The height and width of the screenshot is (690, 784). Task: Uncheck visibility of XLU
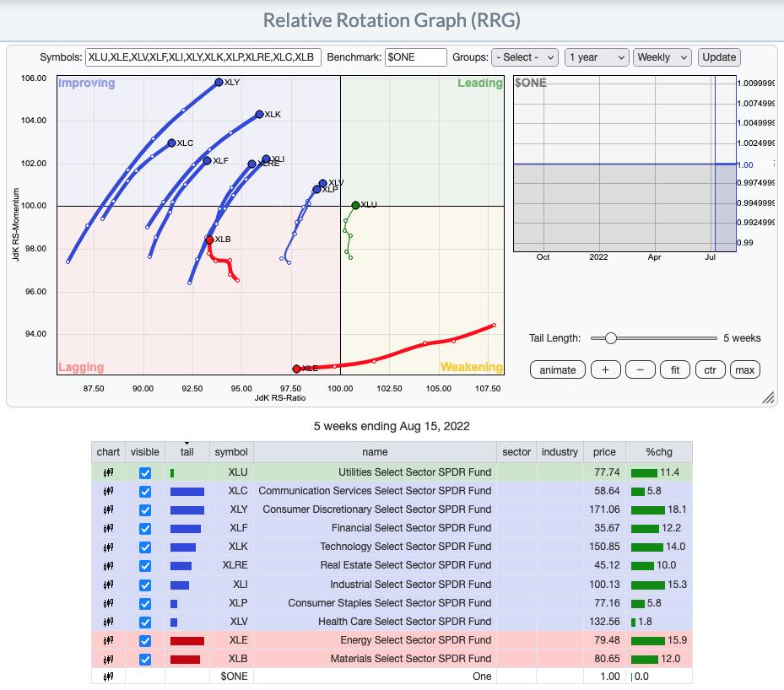145,472
